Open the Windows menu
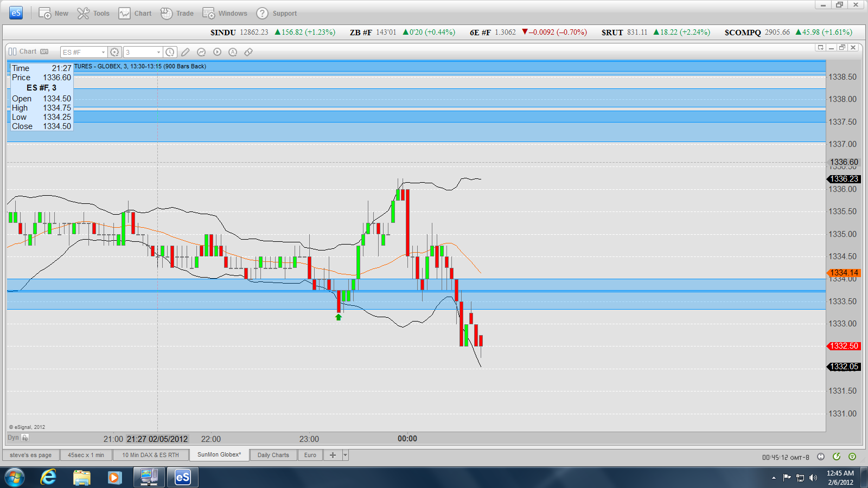868x488 pixels. 225,14
